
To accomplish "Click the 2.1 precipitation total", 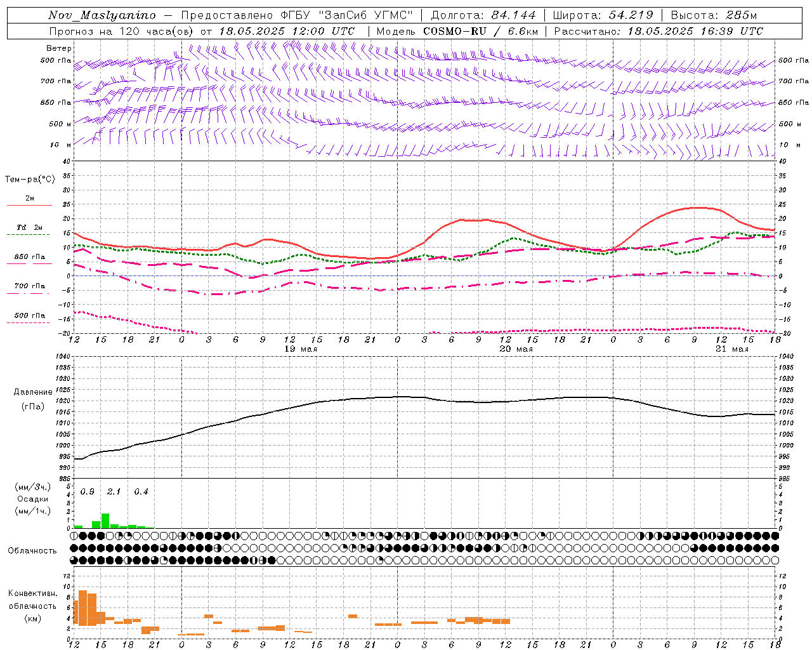I will pos(114,492).
